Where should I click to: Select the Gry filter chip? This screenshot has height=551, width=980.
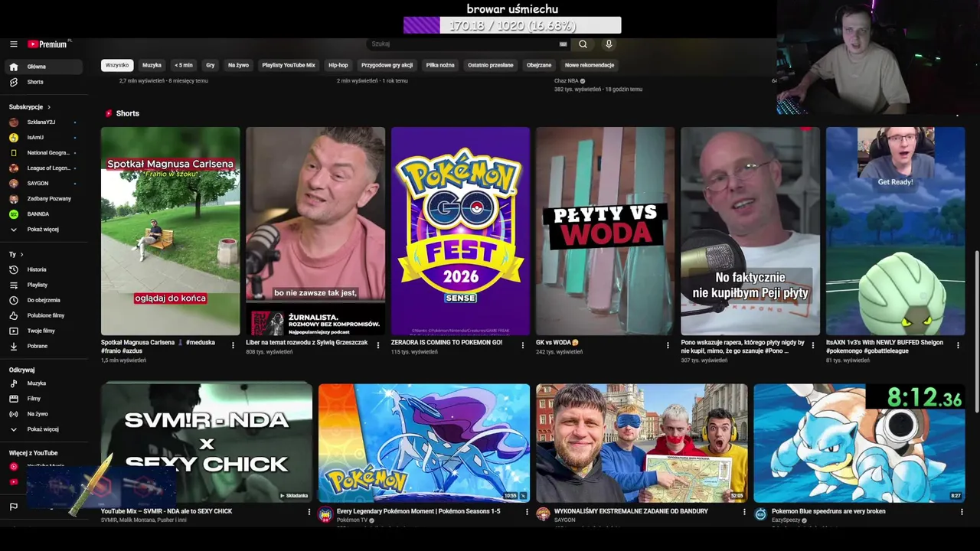pyautogui.click(x=211, y=65)
